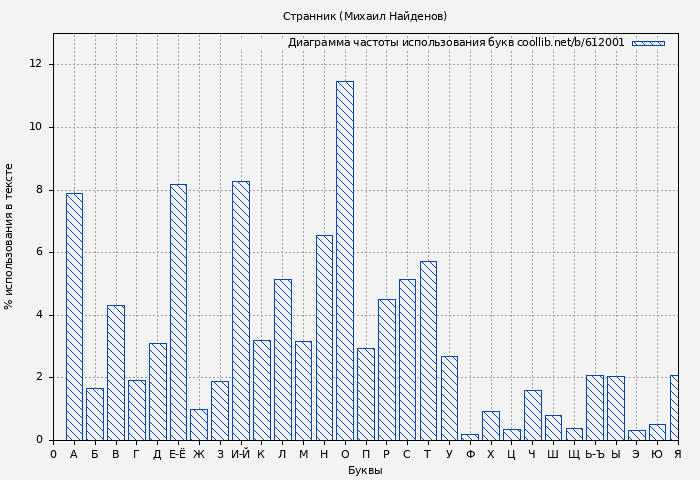
Task: Click the bar for letter Н
Action: [x=324, y=337]
